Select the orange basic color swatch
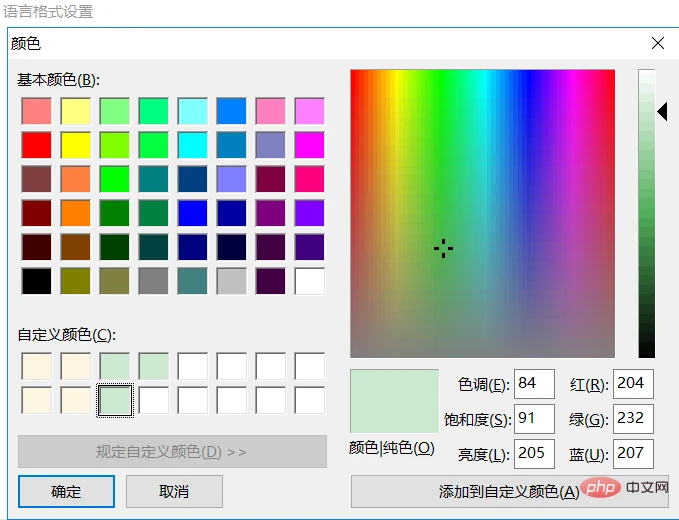Image resolution: width=679 pixels, height=520 pixels. (x=75, y=213)
